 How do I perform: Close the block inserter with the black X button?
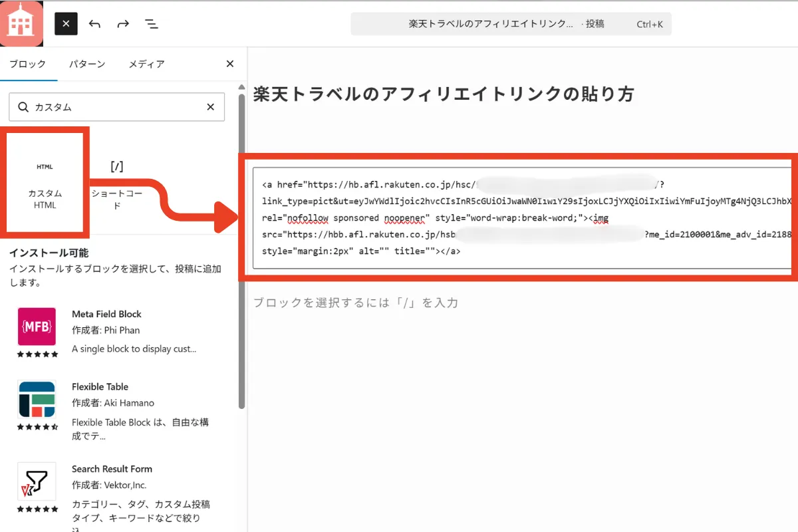pyautogui.click(x=66, y=24)
